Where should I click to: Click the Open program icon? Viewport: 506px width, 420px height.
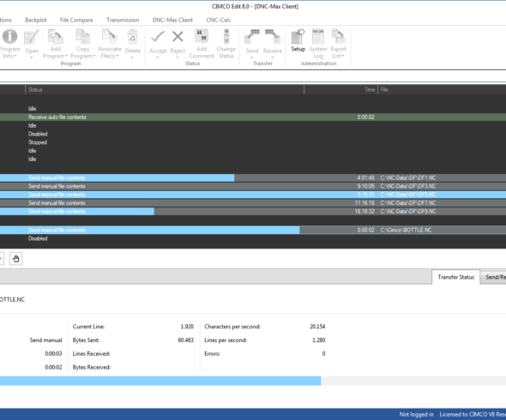click(x=32, y=37)
